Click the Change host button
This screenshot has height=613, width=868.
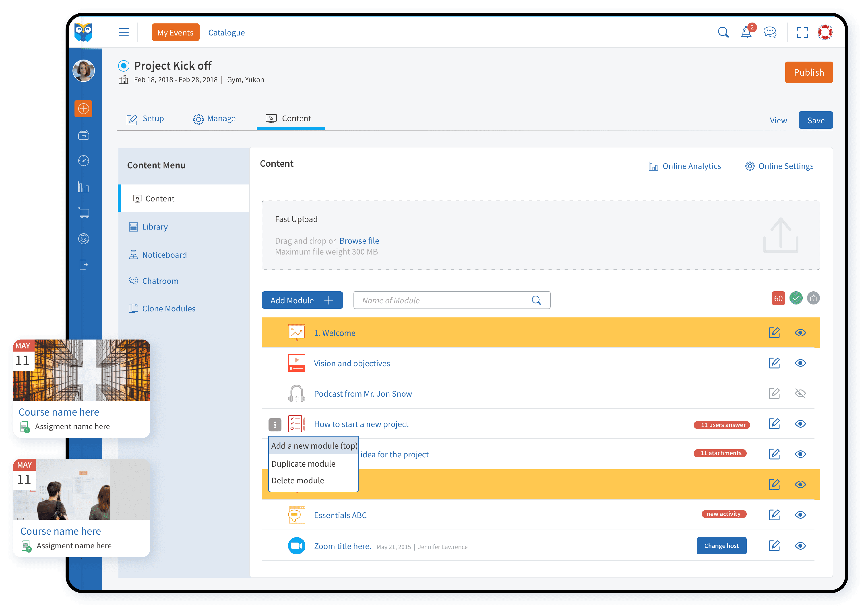click(721, 546)
